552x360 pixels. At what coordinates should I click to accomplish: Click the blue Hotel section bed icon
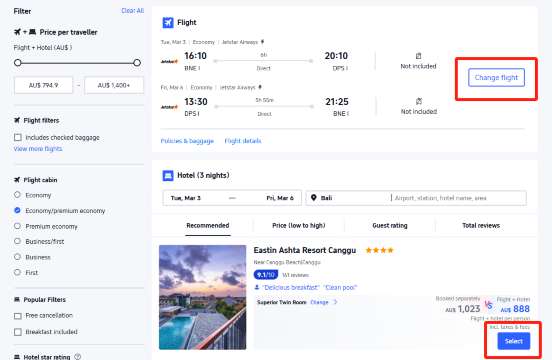[x=168, y=175]
